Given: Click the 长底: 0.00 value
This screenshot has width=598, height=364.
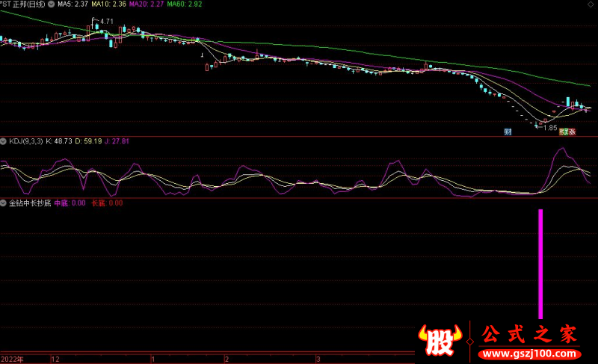Looking at the screenshot, I should click(x=107, y=203).
